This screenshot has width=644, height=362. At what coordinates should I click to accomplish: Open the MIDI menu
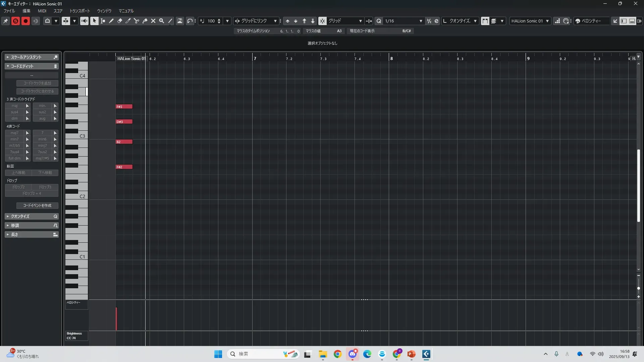42,11
